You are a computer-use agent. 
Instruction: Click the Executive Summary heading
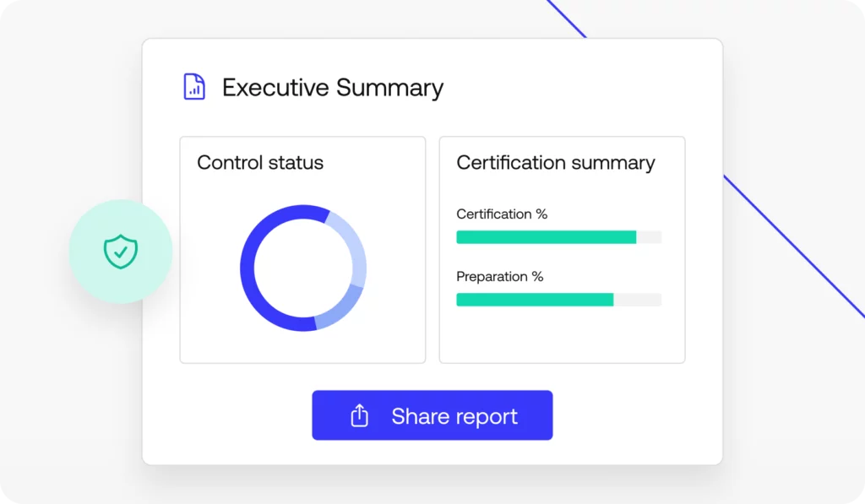click(x=332, y=88)
